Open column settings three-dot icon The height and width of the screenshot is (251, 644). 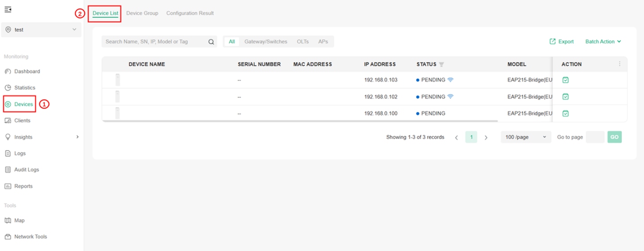pos(619,64)
